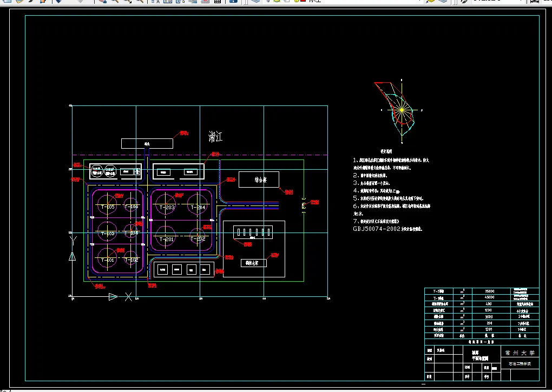Select tank label T-105
This screenshot has height=392, width=552.
(108, 207)
